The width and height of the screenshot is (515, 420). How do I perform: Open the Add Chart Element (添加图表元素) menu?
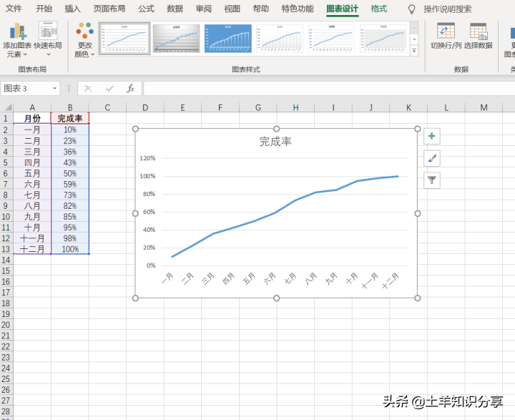coord(17,39)
